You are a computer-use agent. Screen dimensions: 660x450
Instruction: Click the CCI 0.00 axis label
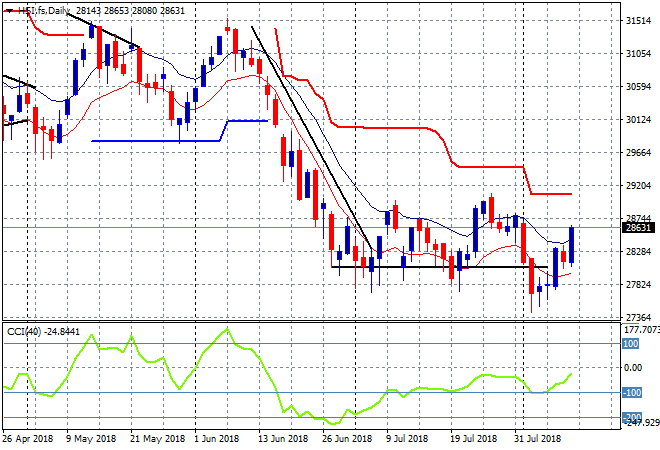click(x=633, y=368)
